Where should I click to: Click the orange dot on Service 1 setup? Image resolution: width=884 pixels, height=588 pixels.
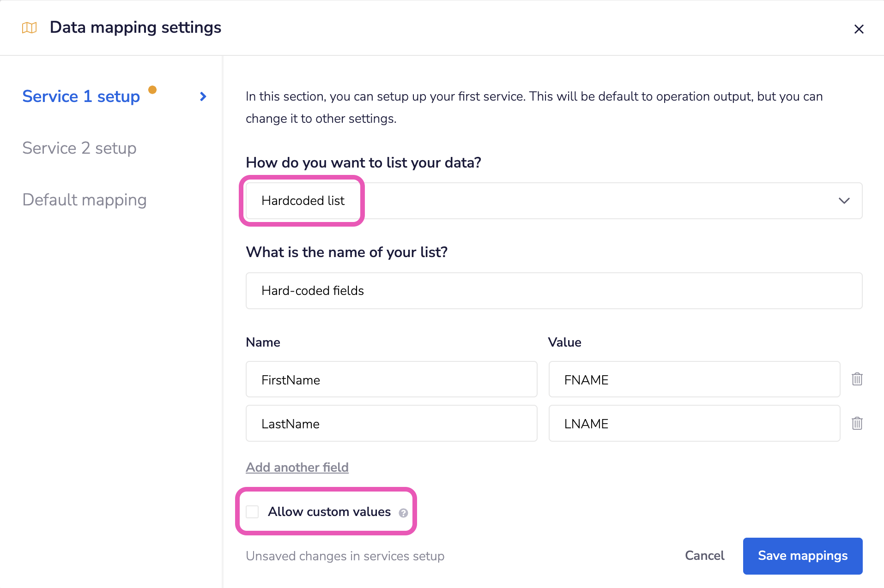(x=153, y=90)
